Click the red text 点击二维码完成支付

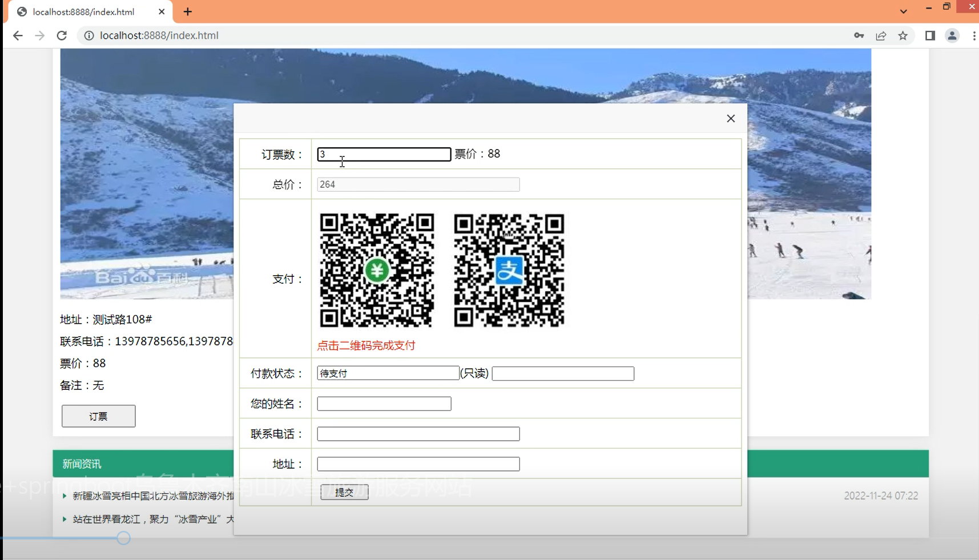click(x=366, y=345)
